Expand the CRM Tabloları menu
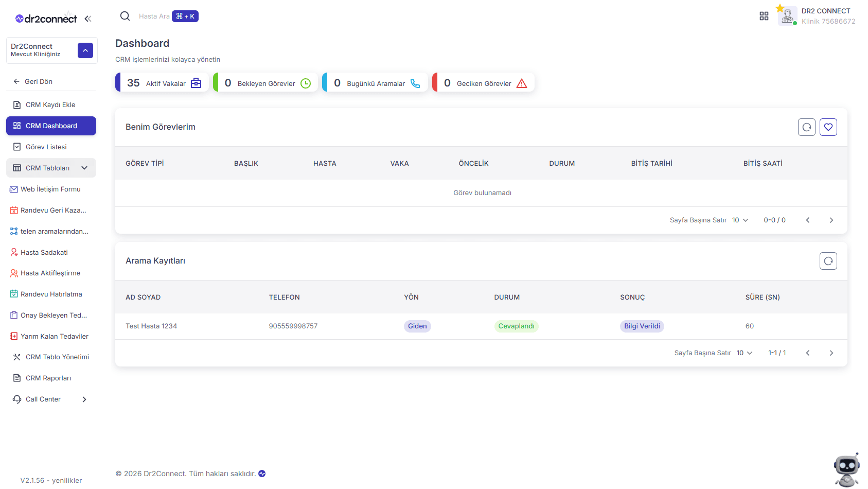The width and height of the screenshot is (868, 489). 51,168
